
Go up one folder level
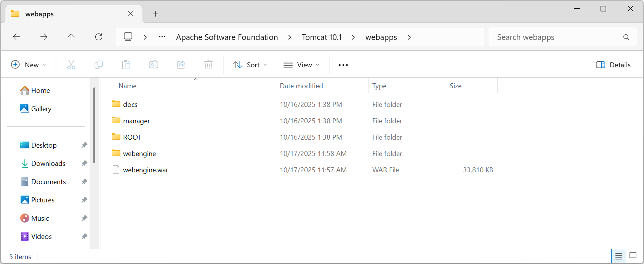tap(71, 37)
